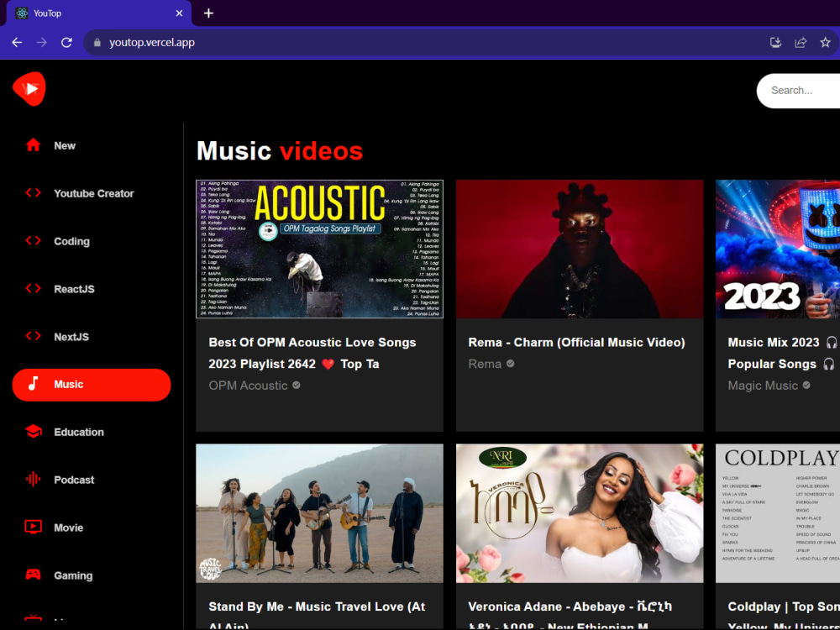
Task: Select the music note icon on Music
Action: [33, 384]
